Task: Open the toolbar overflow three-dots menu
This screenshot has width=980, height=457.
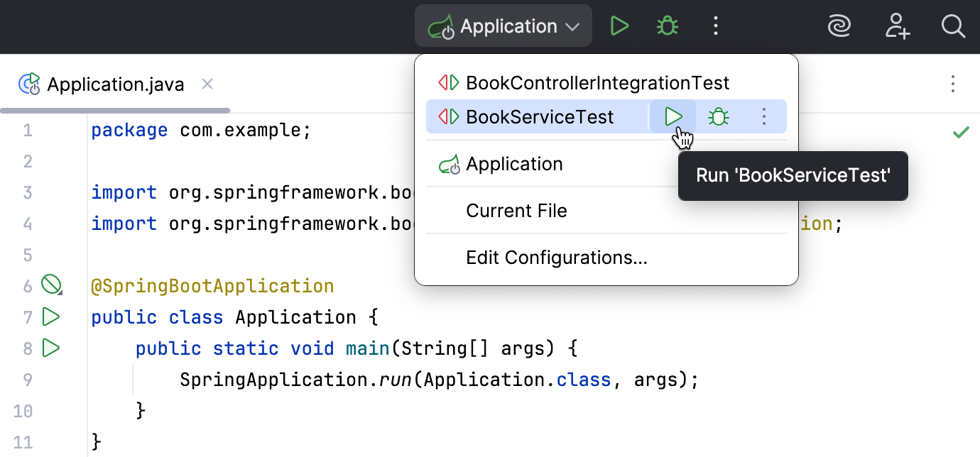Action: 716,26
